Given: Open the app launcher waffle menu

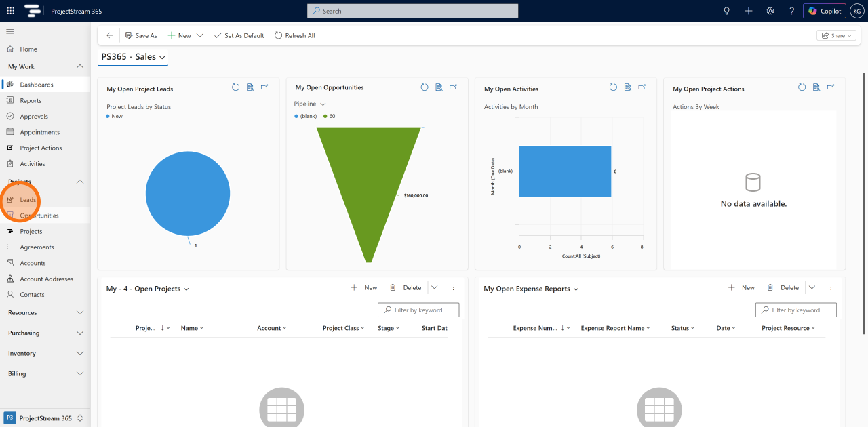Looking at the screenshot, I should click(x=10, y=11).
